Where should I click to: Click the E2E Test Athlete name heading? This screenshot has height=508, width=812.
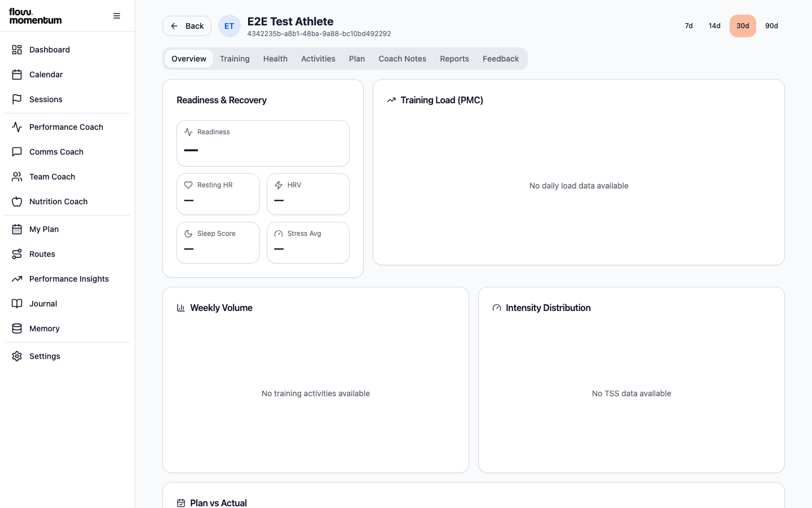[x=290, y=21]
